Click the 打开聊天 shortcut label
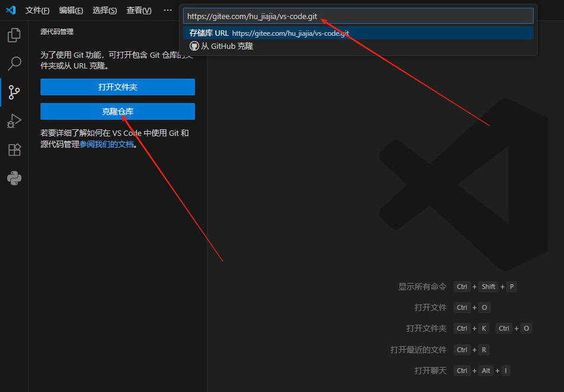The height and width of the screenshot is (392, 564). click(430, 371)
